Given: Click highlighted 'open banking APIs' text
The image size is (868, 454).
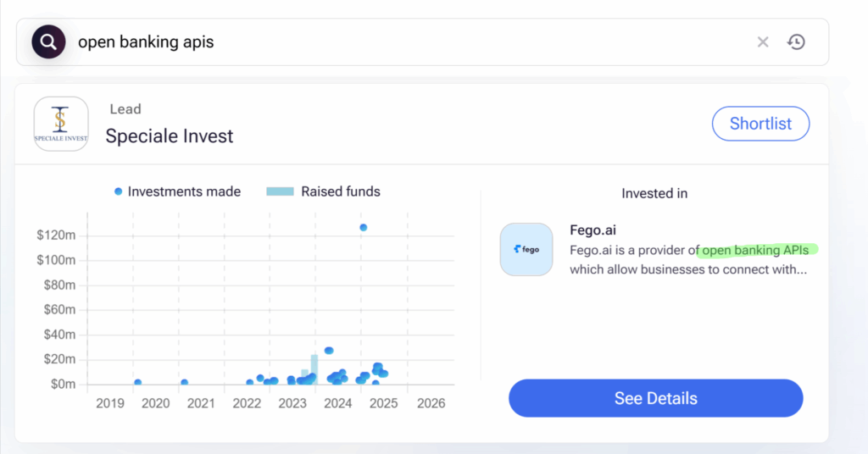Looking at the screenshot, I should pos(755,250).
